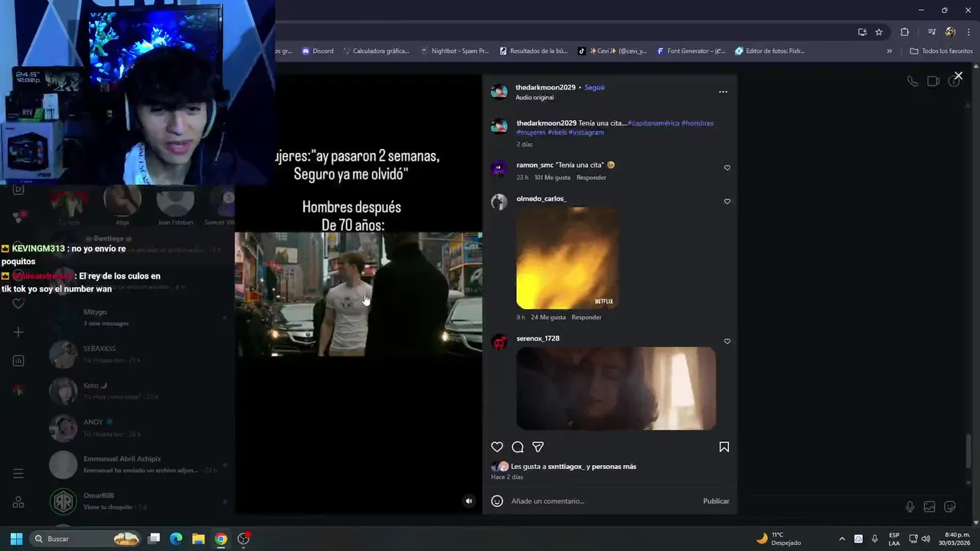
Task: Click the #capitanamérica hashtag
Action: click(x=653, y=123)
